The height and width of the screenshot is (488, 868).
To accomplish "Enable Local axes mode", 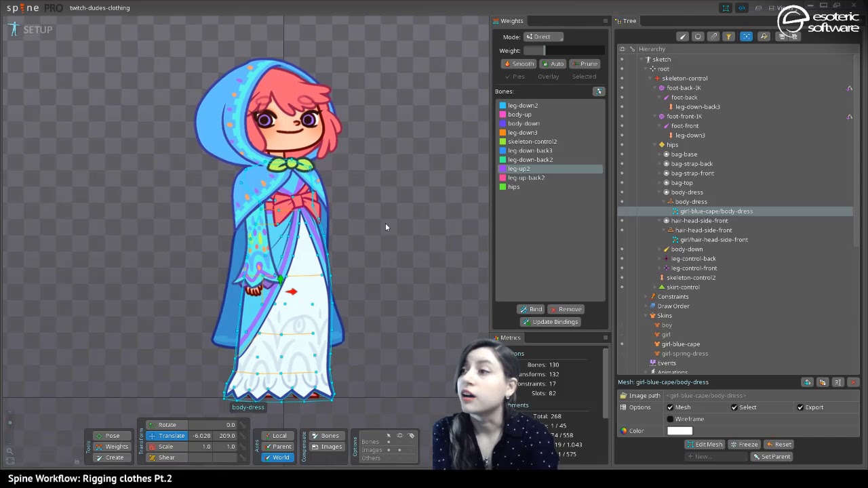I will (x=277, y=436).
